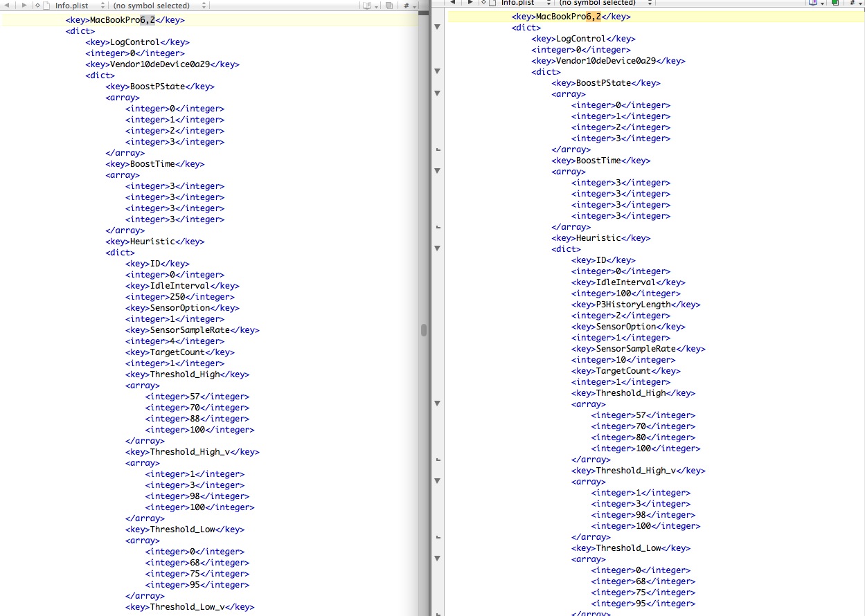Click the left pane counterpart file icon

point(389,5)
